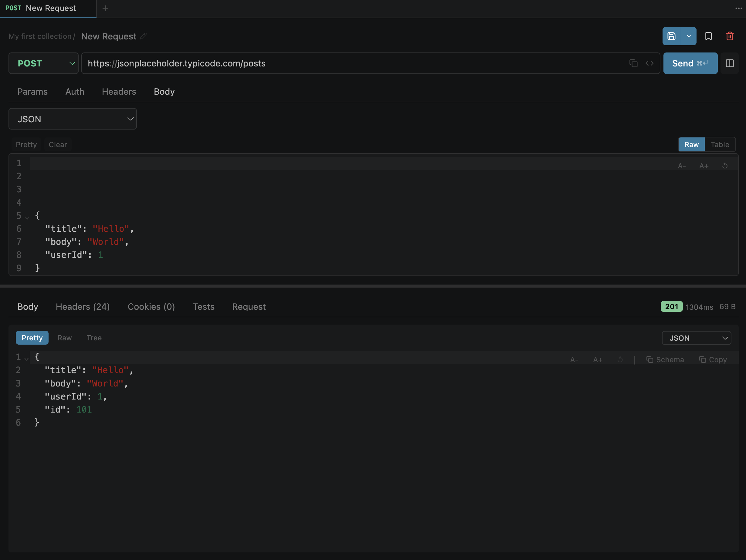Click the save request icon
Screen dimensions: 746x560
coord(671,36)
